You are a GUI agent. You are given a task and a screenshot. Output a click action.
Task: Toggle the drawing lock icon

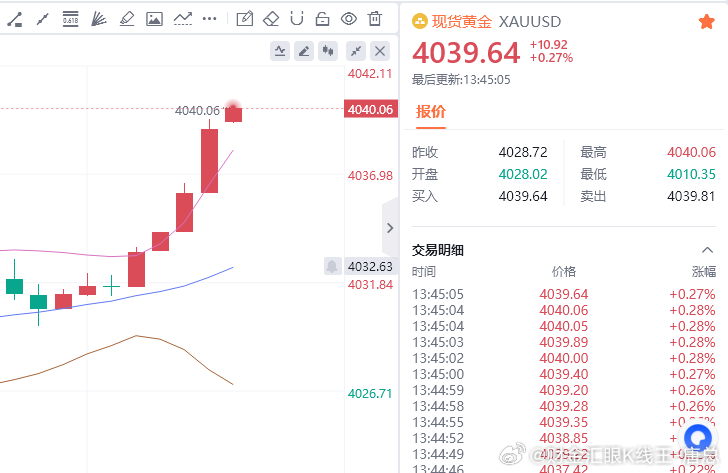coord(322,19)
